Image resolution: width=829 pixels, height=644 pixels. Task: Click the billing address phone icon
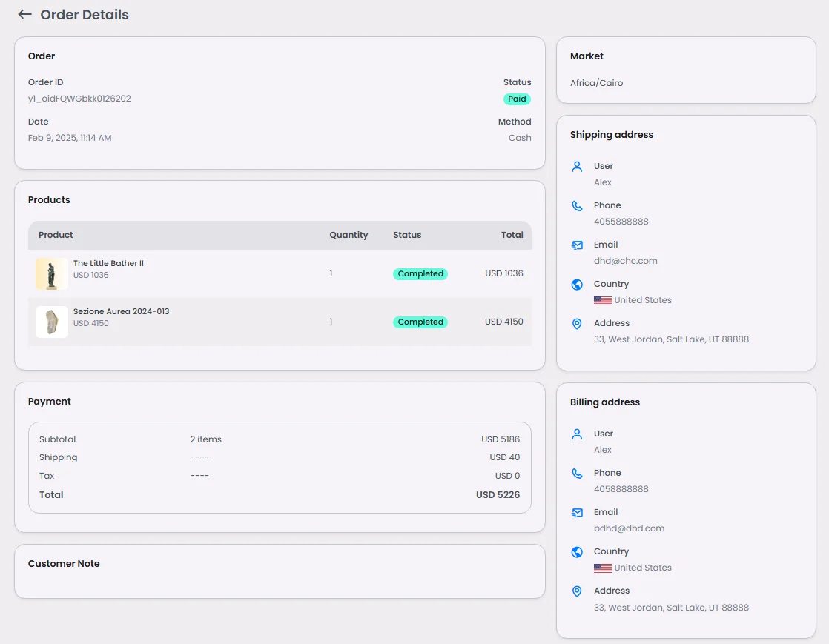577,474
